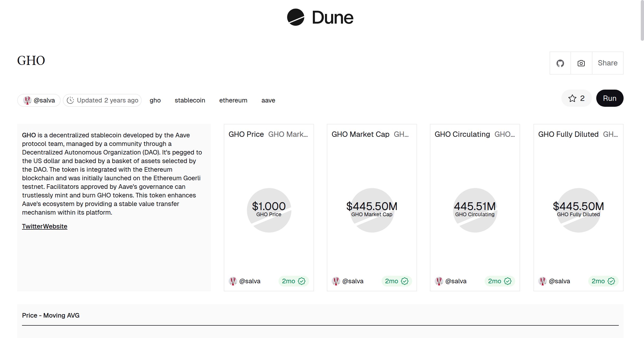Click the Share button

click(608, 63)
